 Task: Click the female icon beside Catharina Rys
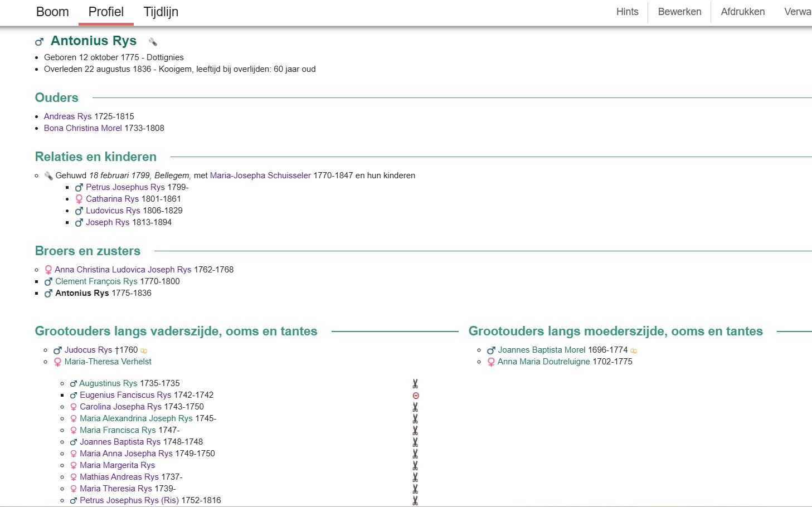click(79, 199)
